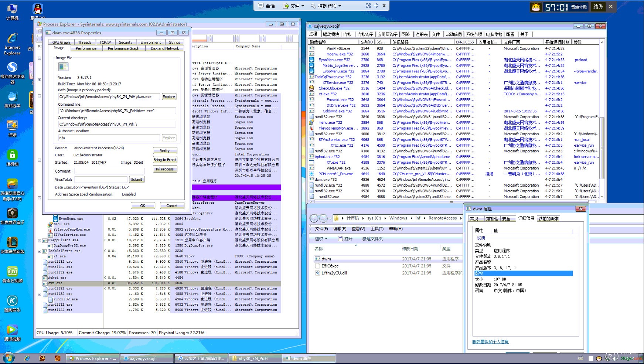
Task: Click the 结账 button on timer widget
Action: (598, 6)
